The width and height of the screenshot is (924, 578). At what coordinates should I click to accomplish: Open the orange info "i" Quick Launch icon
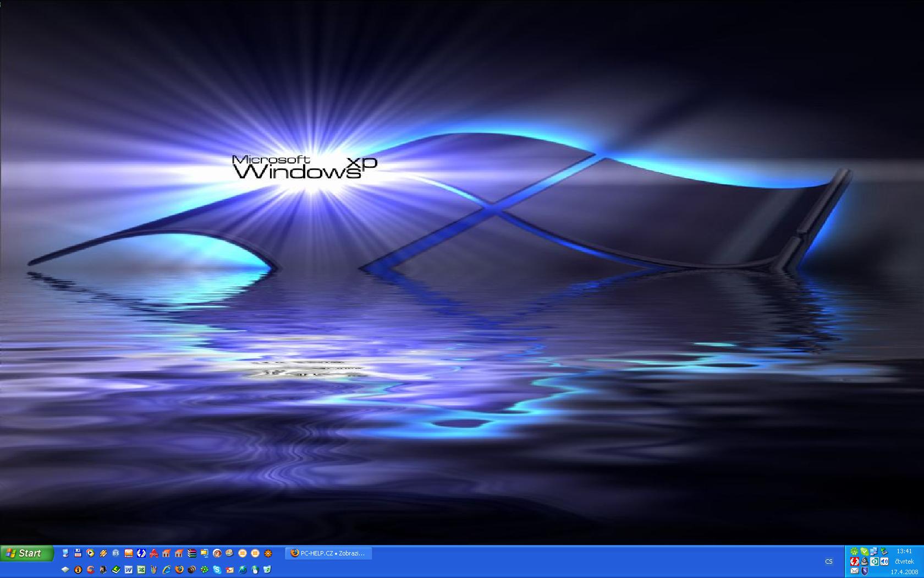[78, 570]
